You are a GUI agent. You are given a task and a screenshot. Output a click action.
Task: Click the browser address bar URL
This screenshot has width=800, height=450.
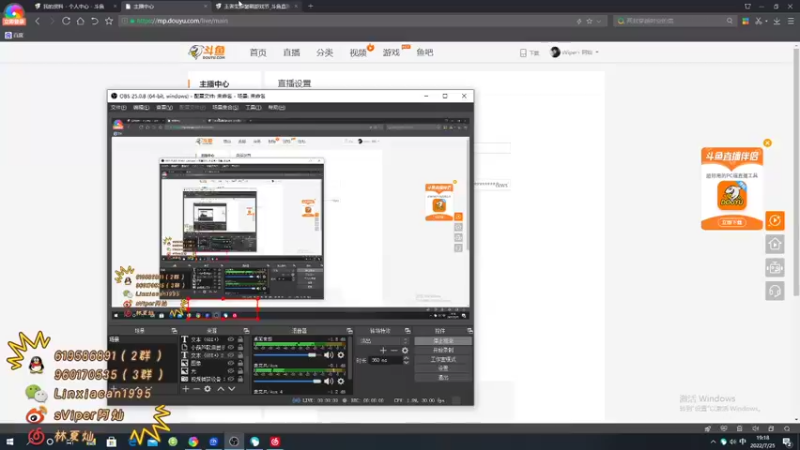[x=183, y=21]
